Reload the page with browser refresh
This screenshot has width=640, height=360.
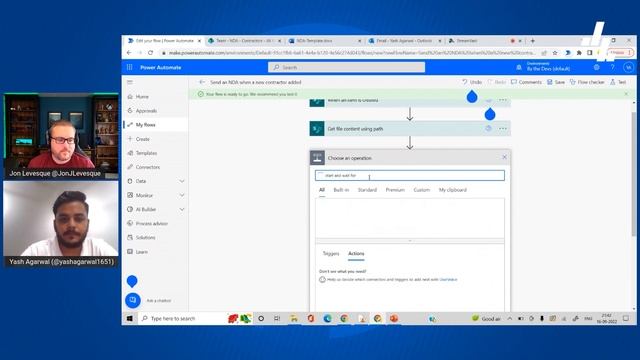(151, 53)
